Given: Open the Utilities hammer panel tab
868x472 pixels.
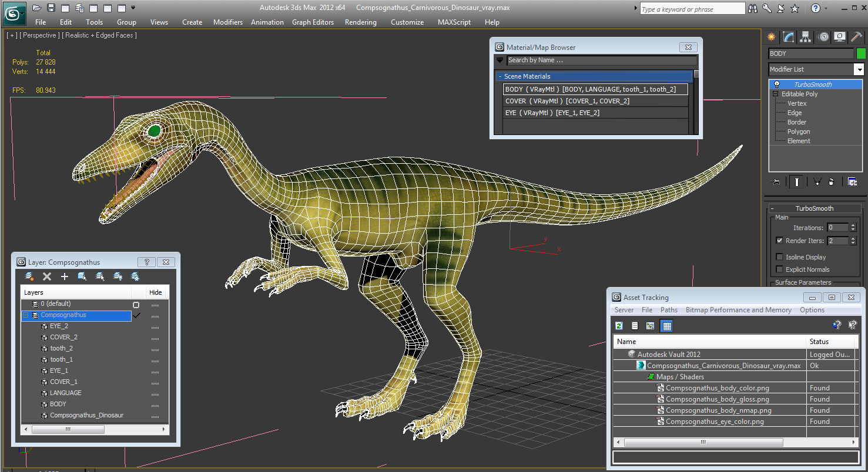Looking at the screenshot, I should point(856,37).
